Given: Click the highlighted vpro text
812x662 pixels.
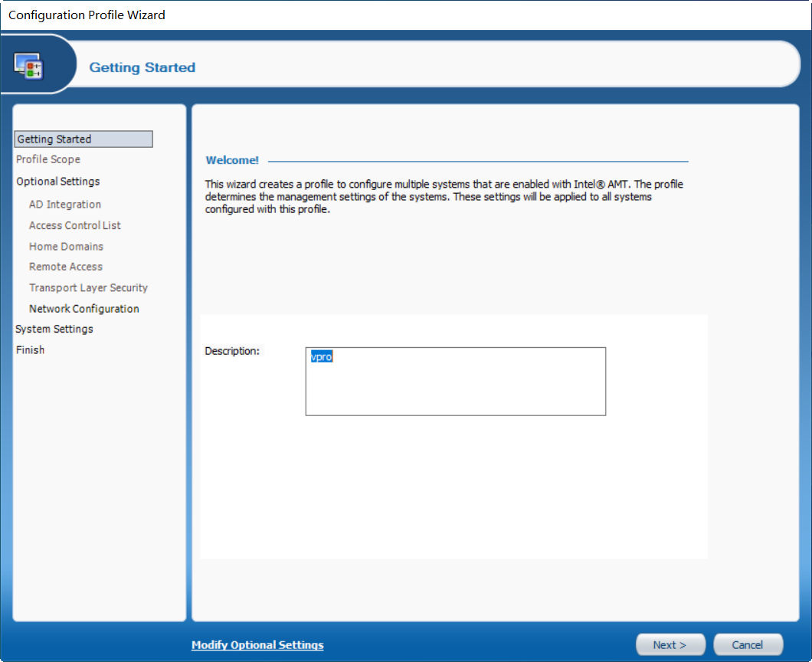Looking at the screenshot, I should [322, 357].
